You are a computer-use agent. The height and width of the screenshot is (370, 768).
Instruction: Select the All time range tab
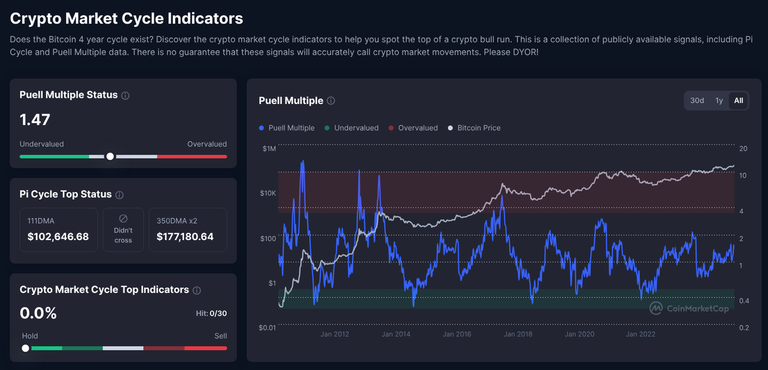[x=739, y=101]
